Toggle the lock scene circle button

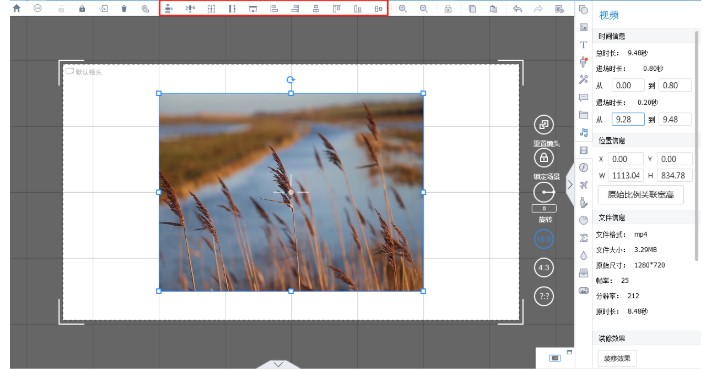tap(544, 158)
